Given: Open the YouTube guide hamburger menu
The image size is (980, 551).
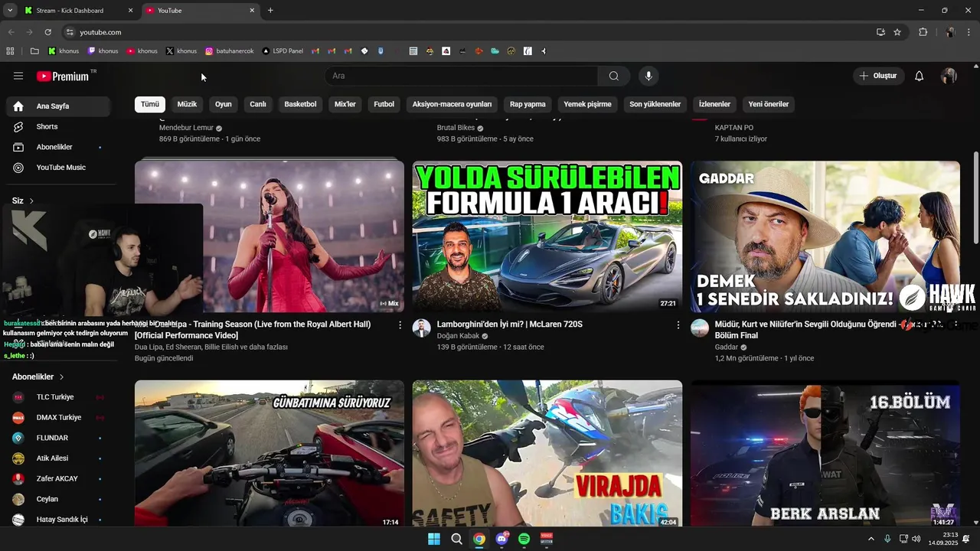Looking at the screenshot, I should (x=18, y=76).
